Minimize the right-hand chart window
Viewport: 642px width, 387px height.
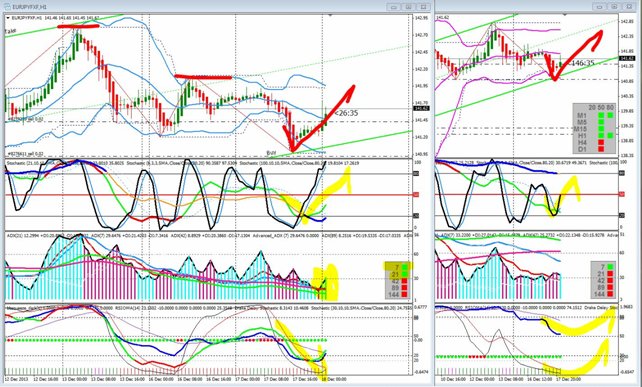(599, 7)
